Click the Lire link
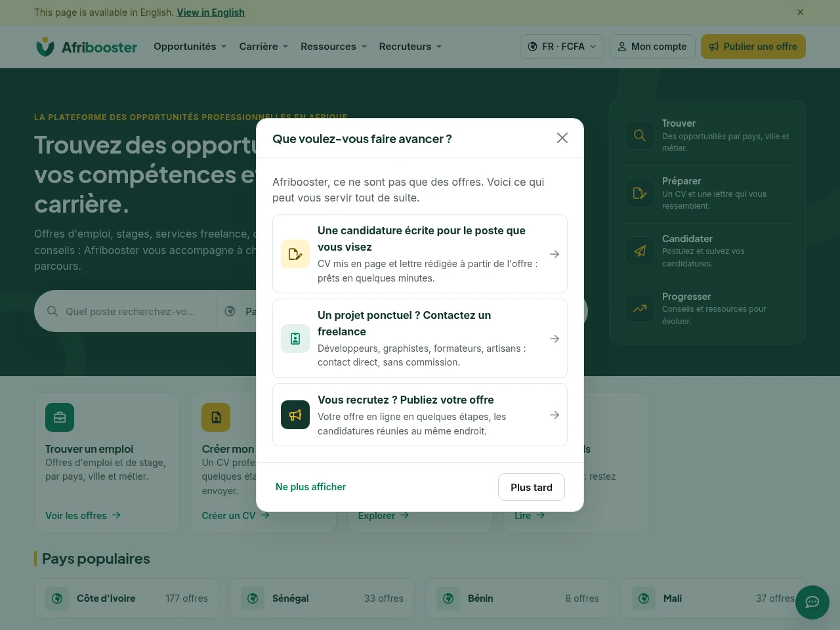 click(x=530, y=516)
